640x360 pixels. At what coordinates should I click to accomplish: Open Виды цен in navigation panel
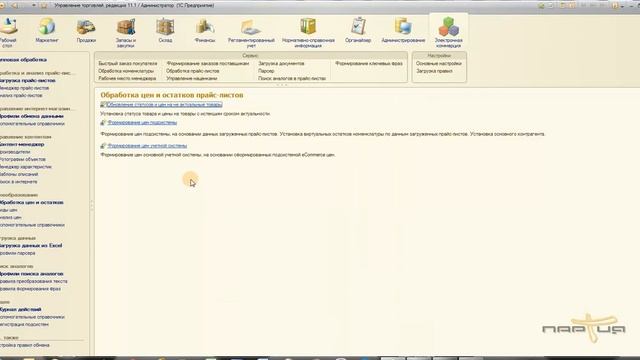(9, 210)
